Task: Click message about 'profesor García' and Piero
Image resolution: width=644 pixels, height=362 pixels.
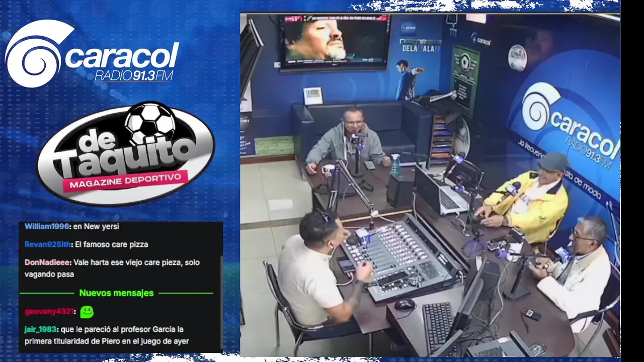Action: click(x=107, y=335)
